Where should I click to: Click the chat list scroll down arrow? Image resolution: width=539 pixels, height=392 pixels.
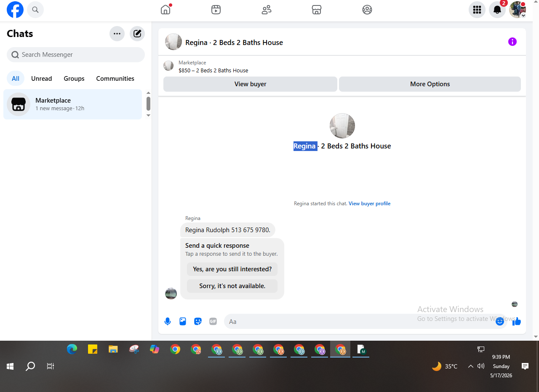pyautogui.click(x=148, y=115)
